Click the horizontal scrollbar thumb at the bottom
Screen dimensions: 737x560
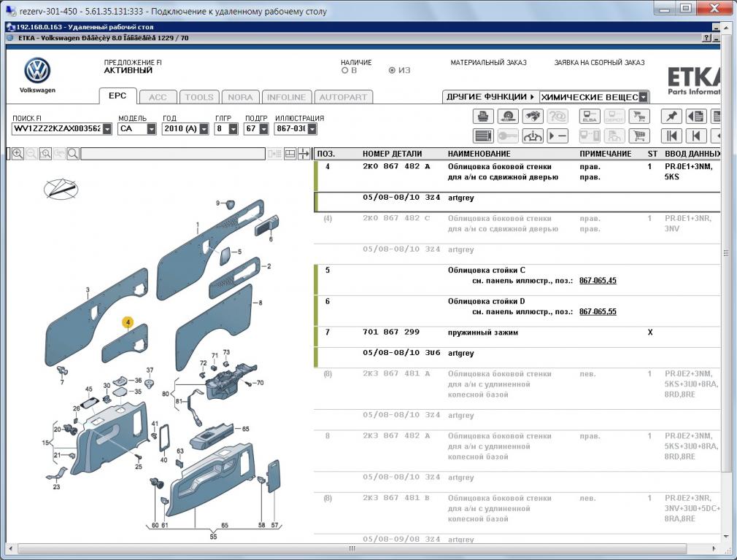pyautogui.click(x=352, y=548)
